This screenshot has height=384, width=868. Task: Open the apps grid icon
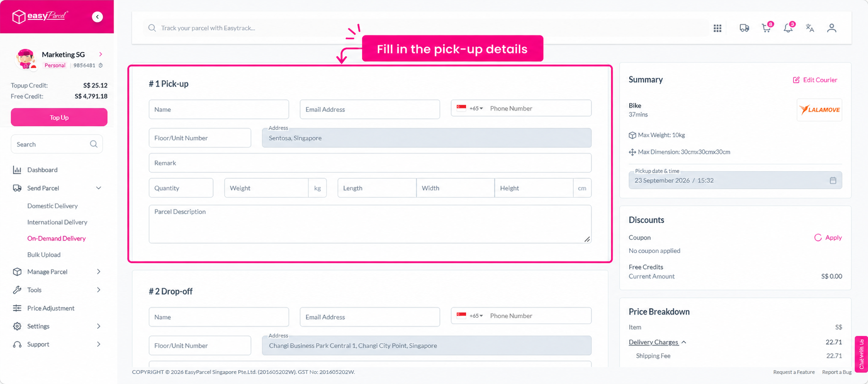click(x=717, y=28)
